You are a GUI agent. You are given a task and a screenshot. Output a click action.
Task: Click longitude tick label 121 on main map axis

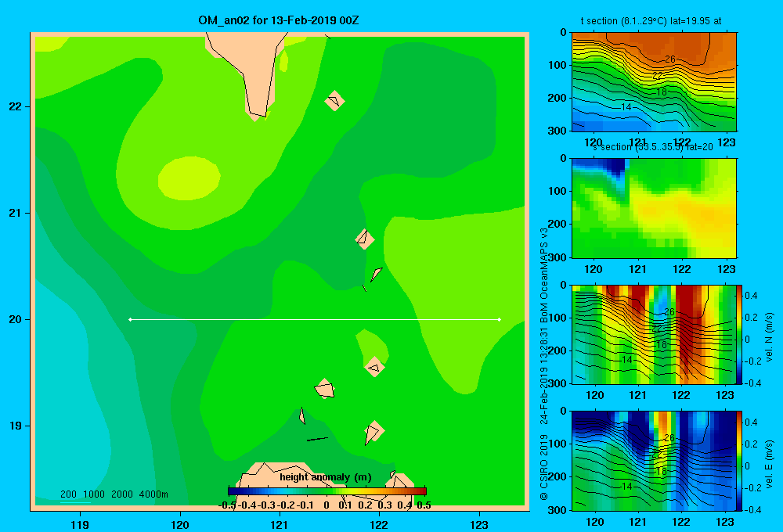(x=280, y=524)
